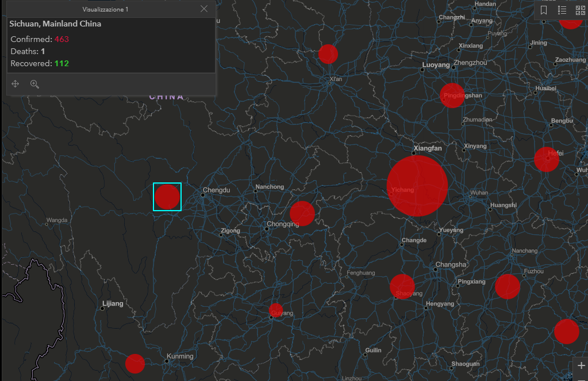Image resolution: width=588 pixels, height=381 pixels.
Task: Click the Kunming city label
Action: 180,356
